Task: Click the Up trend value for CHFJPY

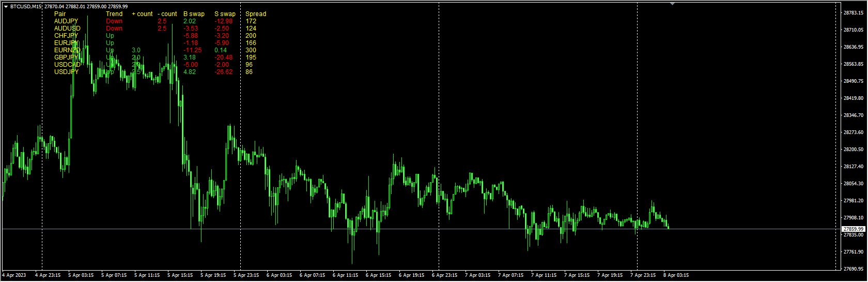Action: click(x=110, y=36)
